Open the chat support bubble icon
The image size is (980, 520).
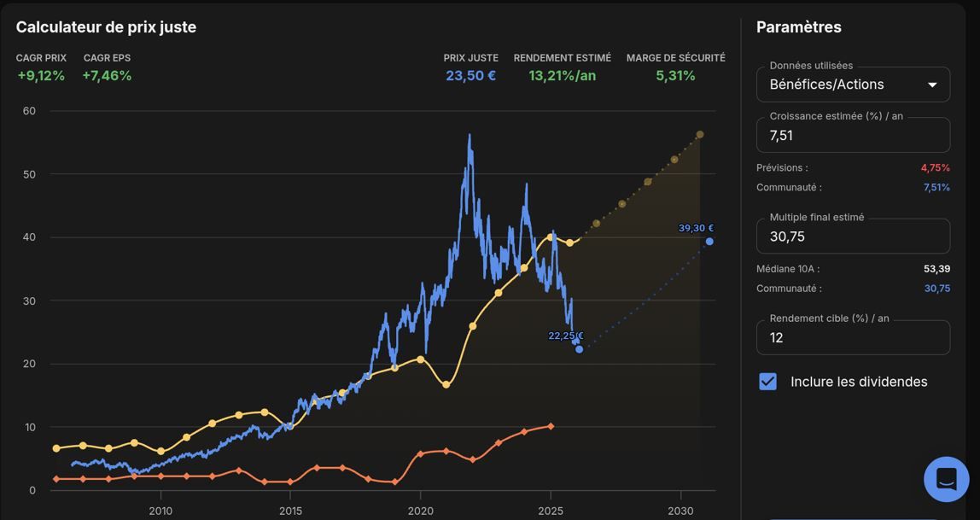946,479
